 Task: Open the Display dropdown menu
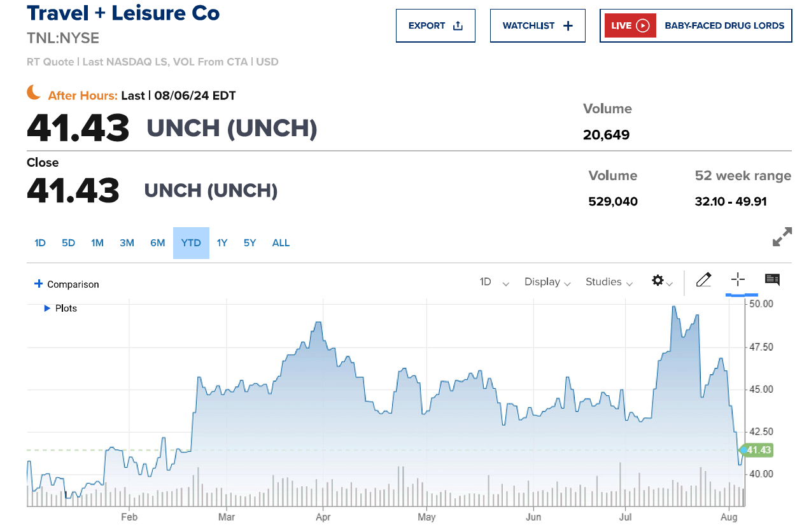pos(547,282)
